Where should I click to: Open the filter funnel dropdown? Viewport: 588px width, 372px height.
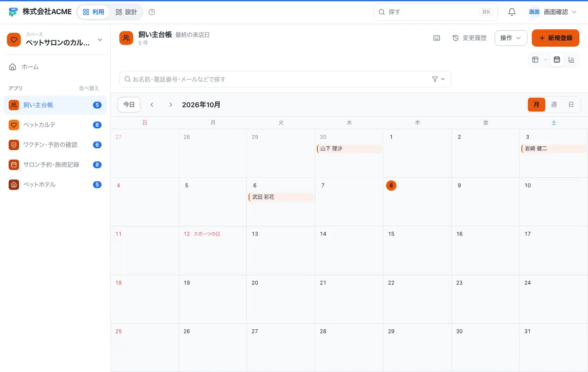438,79
